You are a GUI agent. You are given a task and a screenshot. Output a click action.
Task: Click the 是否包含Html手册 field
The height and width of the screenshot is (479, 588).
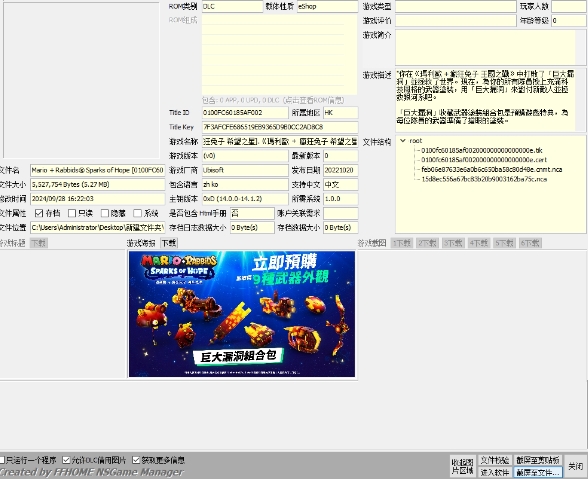(252, 213)
